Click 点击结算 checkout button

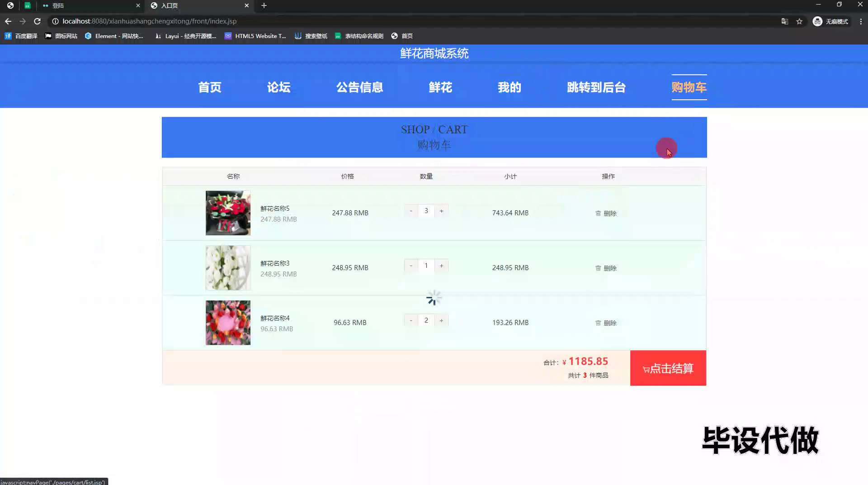(668, 368)
